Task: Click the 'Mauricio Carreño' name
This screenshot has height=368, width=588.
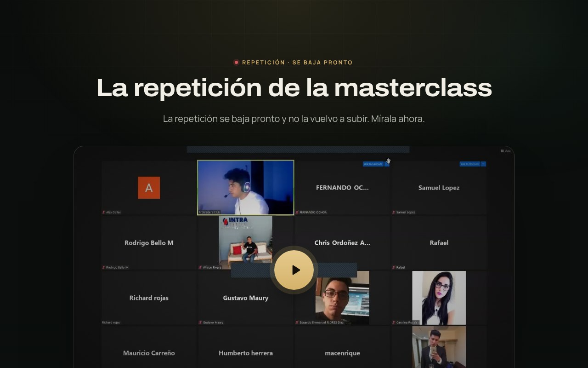Action: [149, 353]
